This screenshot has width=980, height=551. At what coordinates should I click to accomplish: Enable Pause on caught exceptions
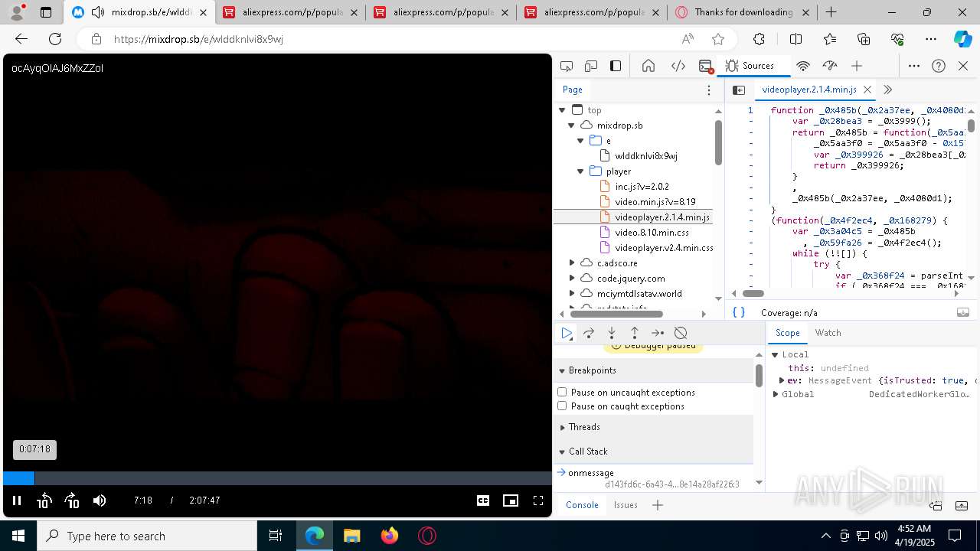[562, 406]
